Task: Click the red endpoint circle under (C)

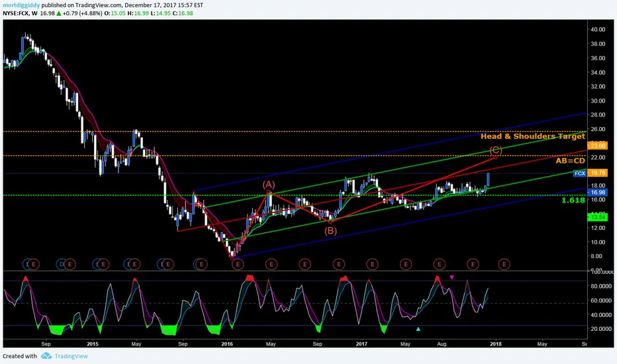Action: click(495, 158)
